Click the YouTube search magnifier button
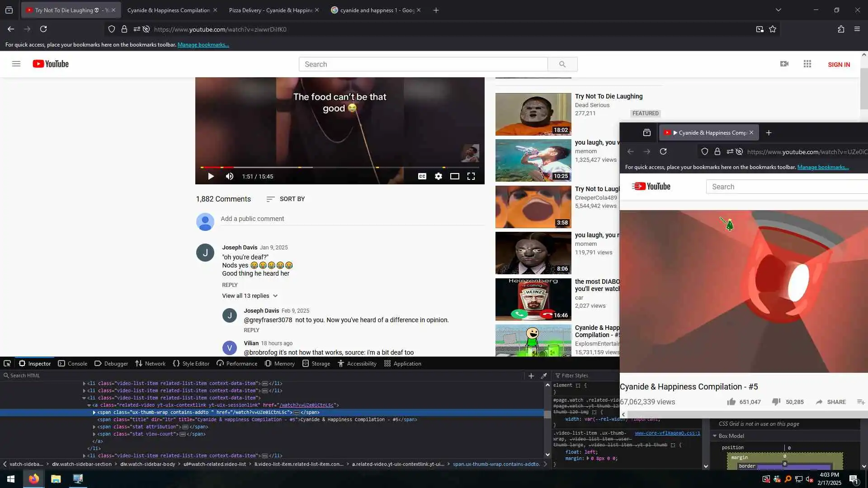 [562, 64]
